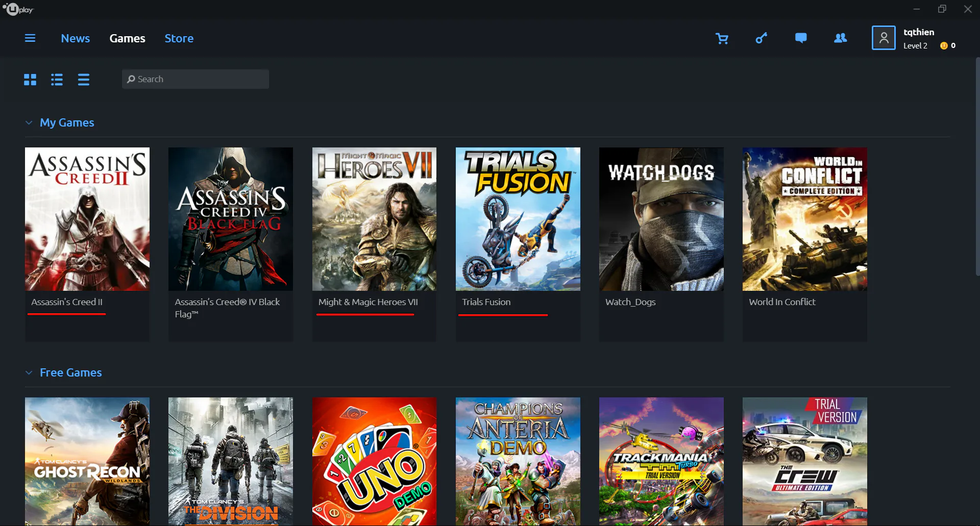This screenshot has height=526, width=980.
Task: Open the UNO Demo tile
Action: click(x=374, y=462)
